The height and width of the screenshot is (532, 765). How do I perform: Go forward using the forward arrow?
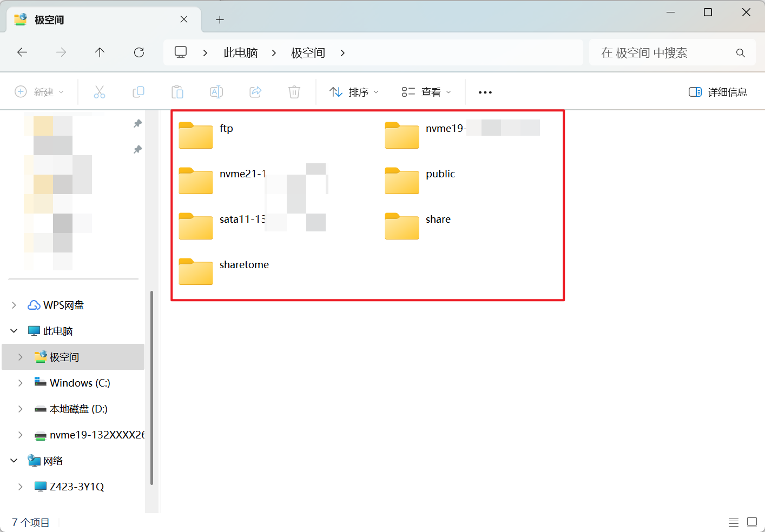pos(61,52)
